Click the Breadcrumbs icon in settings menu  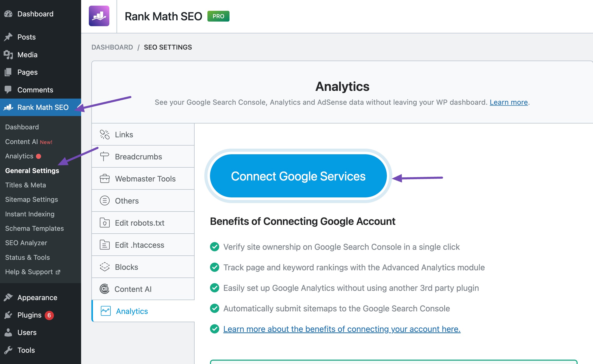click(x=105, y=156)
